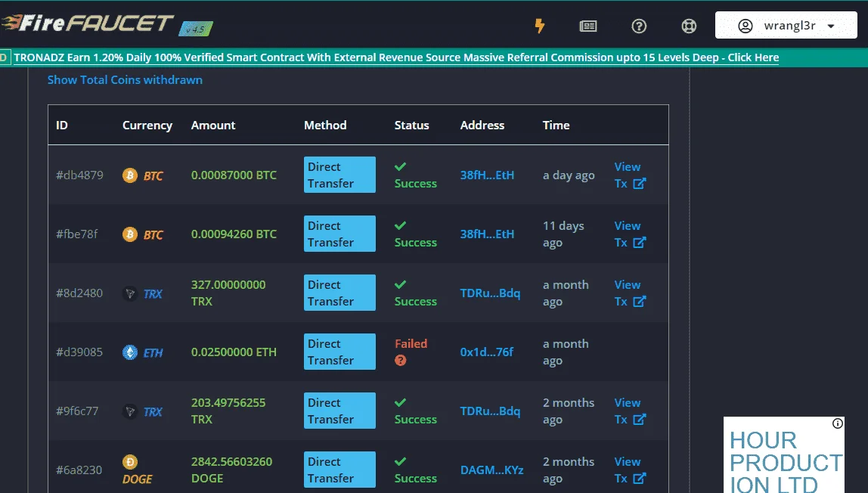
Task: Click the ETH coin icon in row #d39085
Action: pos(129,352)
